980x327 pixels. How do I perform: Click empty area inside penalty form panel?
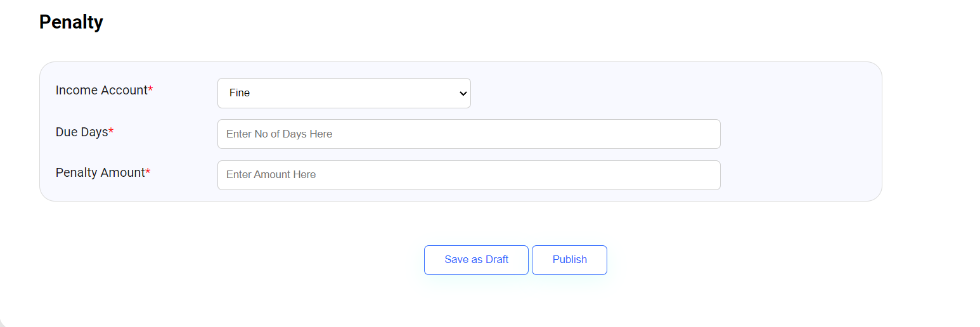(799, 133)
